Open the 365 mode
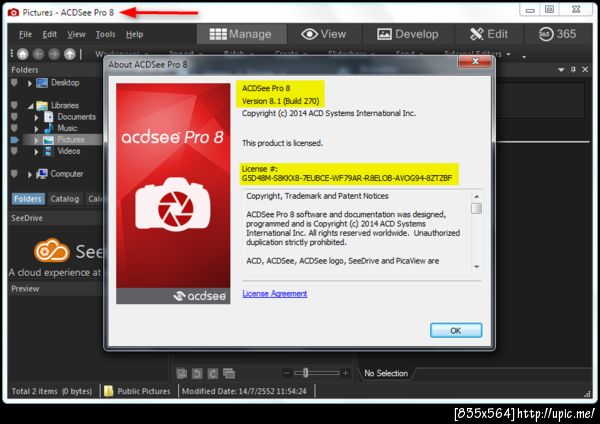Image resolution: width=600 pixels, height=424 pixels. point(558,34)
